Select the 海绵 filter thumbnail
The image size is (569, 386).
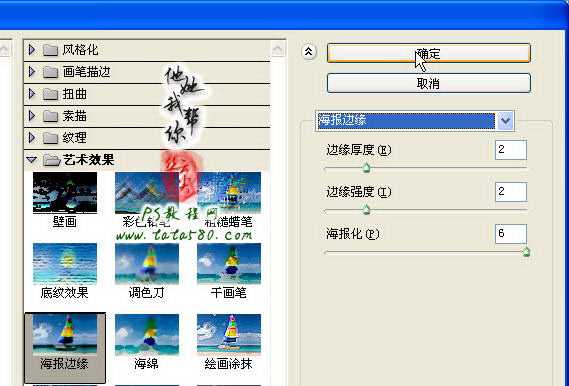click(147, 334)
